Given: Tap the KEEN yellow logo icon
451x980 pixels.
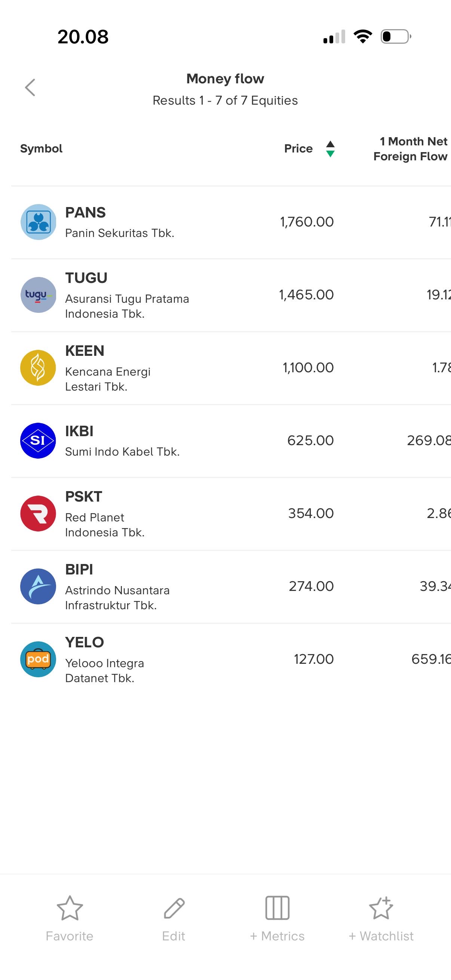Looking at the screenshot, I should (38, 368).
